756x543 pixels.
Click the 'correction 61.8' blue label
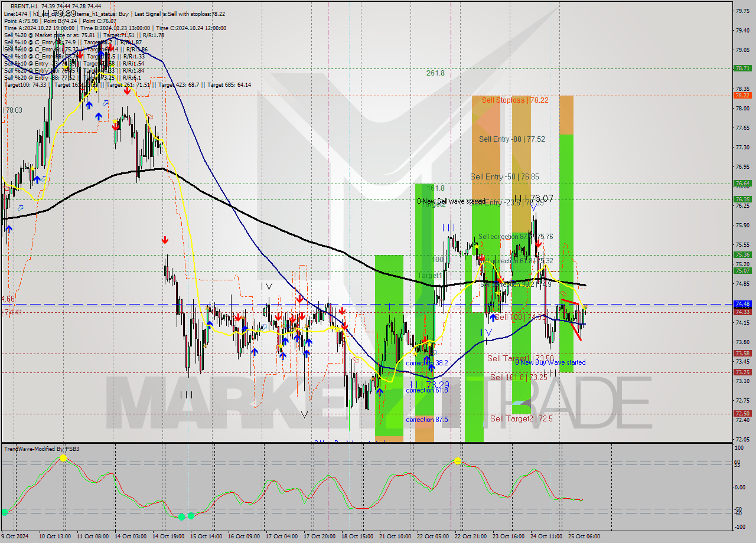pos(426,390)
